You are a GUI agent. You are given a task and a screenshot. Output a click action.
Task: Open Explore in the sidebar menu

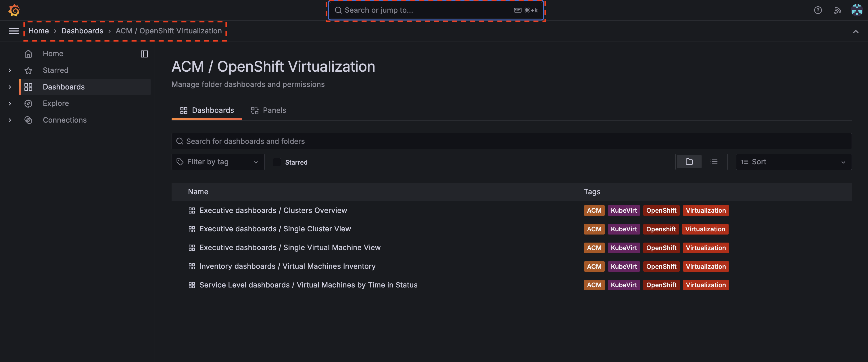click(56, 104)
